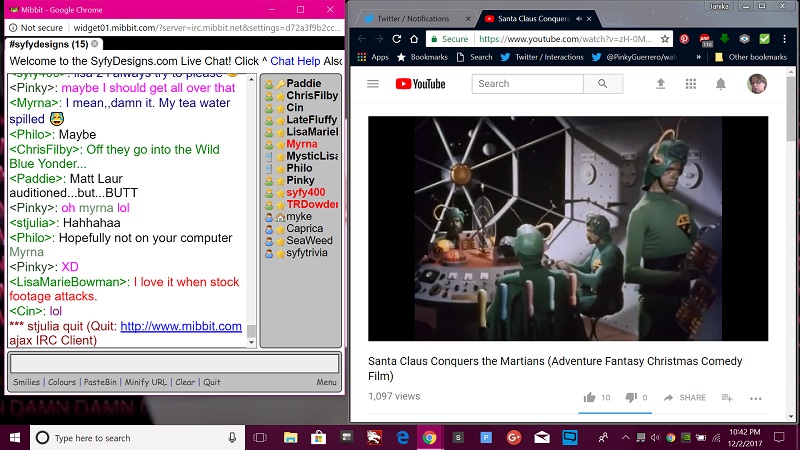Screen dimensions: 800x450
Task: Open YouTube apps grid icon
Action: click(691, 84)
